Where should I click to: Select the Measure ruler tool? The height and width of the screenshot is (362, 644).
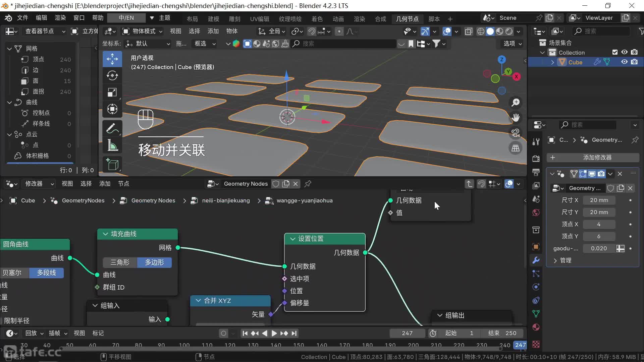[112, 145]
